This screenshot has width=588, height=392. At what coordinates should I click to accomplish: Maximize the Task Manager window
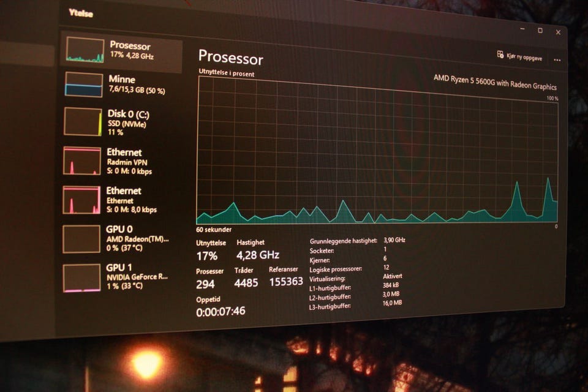pyautogui.click(x=540, y=31)
